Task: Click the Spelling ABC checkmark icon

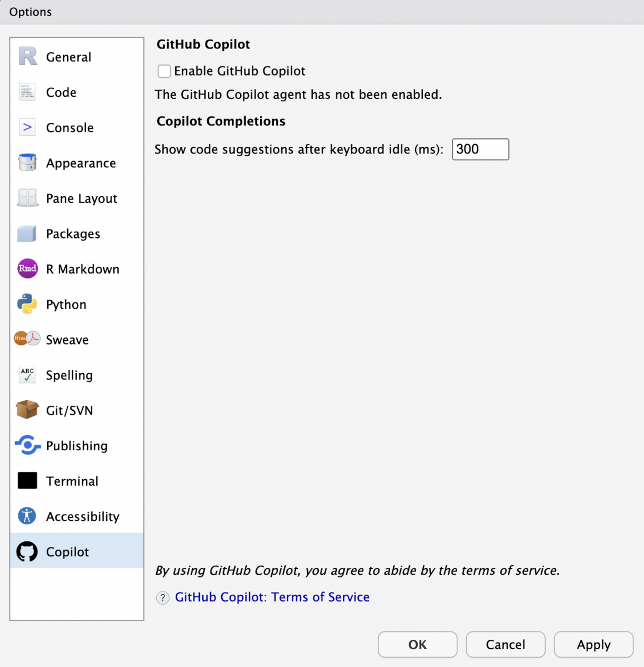Action: pos(27,375)
